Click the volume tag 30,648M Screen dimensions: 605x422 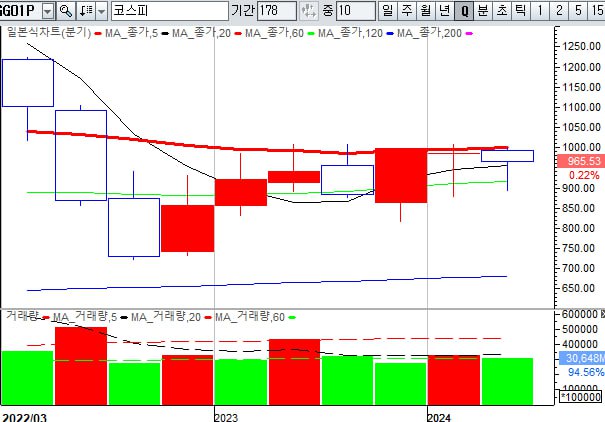pos(582,358)
